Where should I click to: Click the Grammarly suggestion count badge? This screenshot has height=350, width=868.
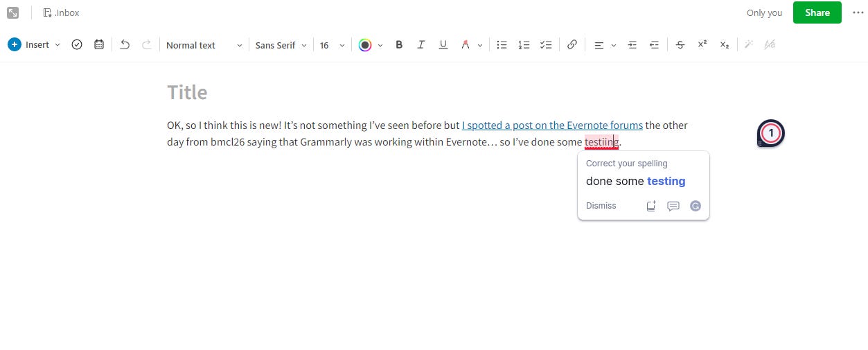[771, 133]
